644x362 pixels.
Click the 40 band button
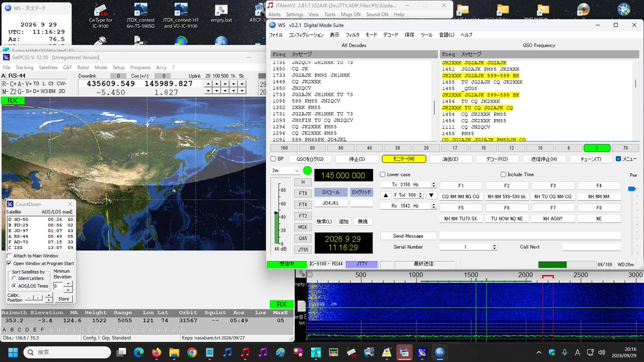[369, 148]
